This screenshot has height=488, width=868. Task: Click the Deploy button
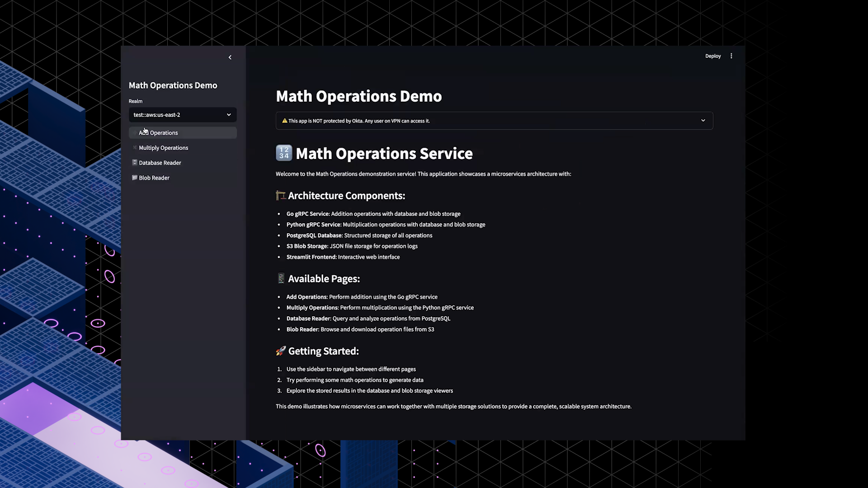click(x=713, y=56)
